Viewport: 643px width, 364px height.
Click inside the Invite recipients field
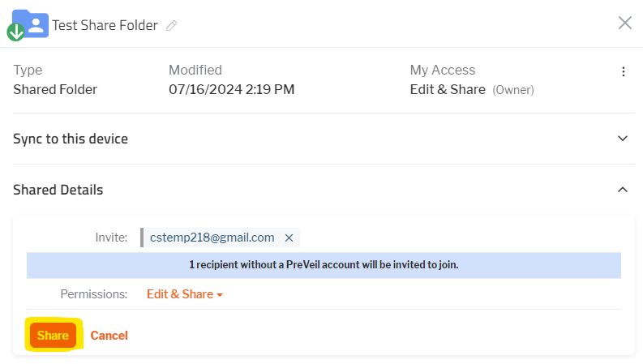click(459, 238)
